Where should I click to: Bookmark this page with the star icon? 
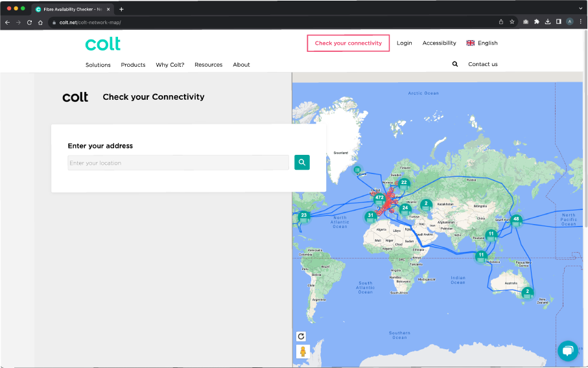coord(512,22)
